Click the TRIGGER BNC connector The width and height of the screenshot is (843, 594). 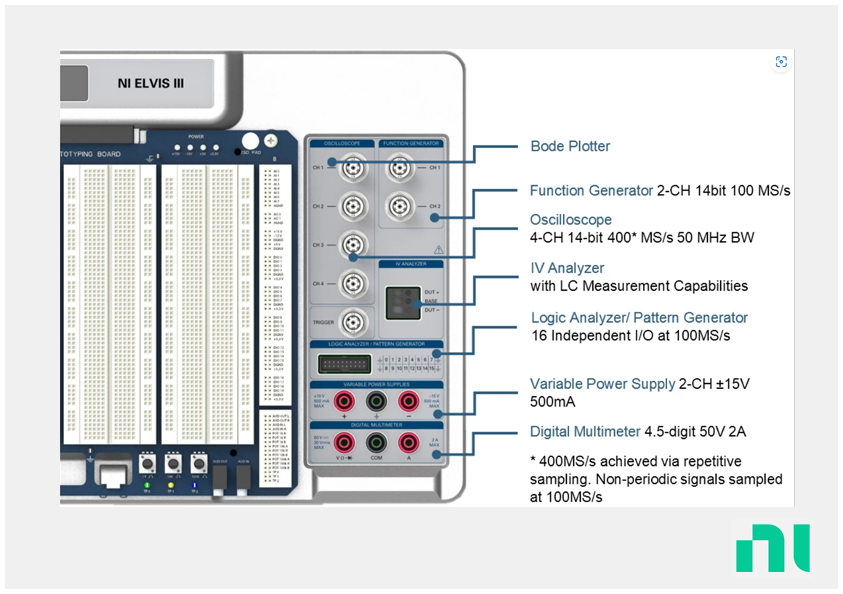[x=353, y=322]
